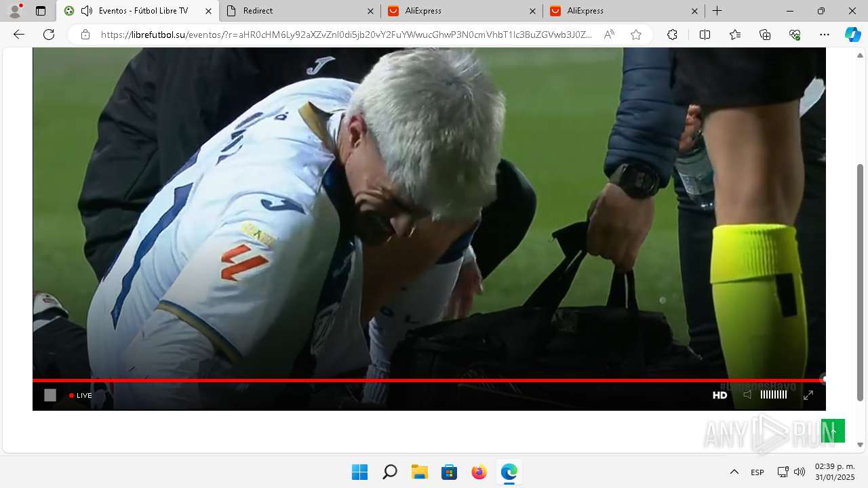Close the Redirect tab
The height and width of the screenshot is (488, 868).
pos(370,11)
